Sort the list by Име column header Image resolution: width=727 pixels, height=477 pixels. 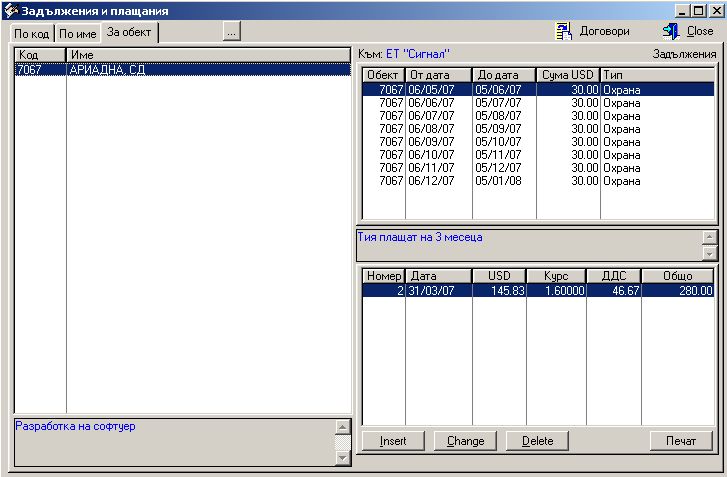(x=208, y=55)
